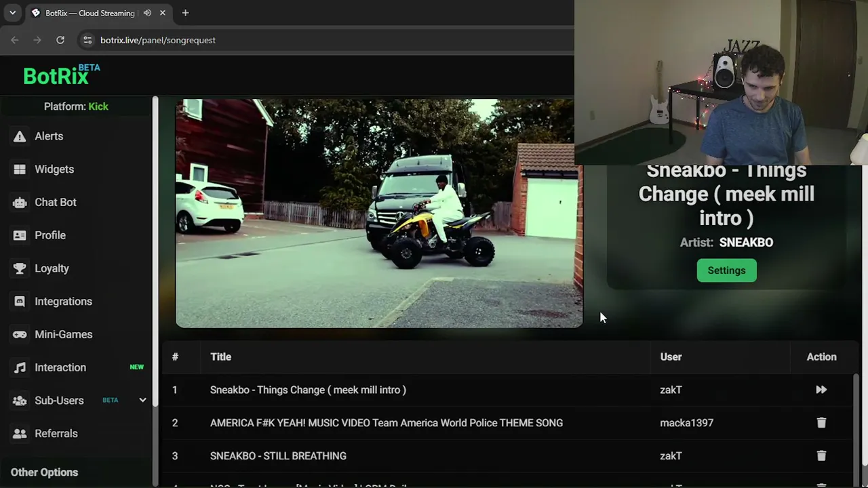The image size is (868, 488).
Task: Open the Loyalty trophy icon
Action: (20, 268)
